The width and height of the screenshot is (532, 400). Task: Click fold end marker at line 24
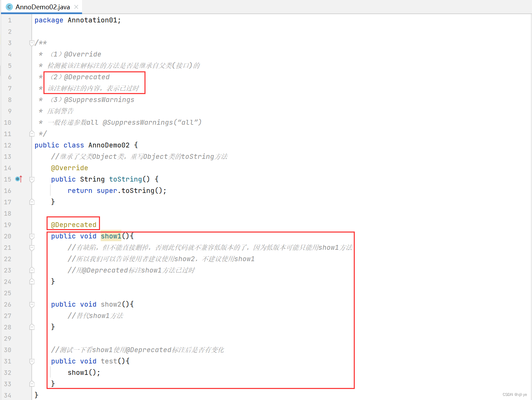[x=32, y=281]
